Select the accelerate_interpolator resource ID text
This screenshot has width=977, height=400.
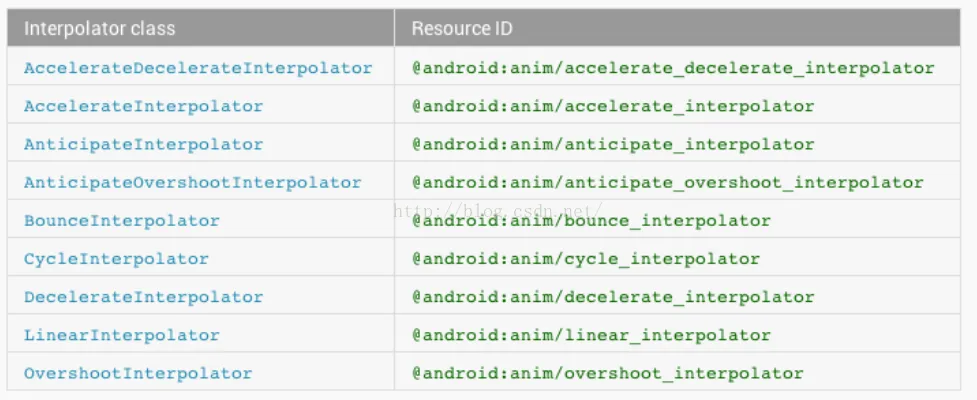(x=613, y=107)
